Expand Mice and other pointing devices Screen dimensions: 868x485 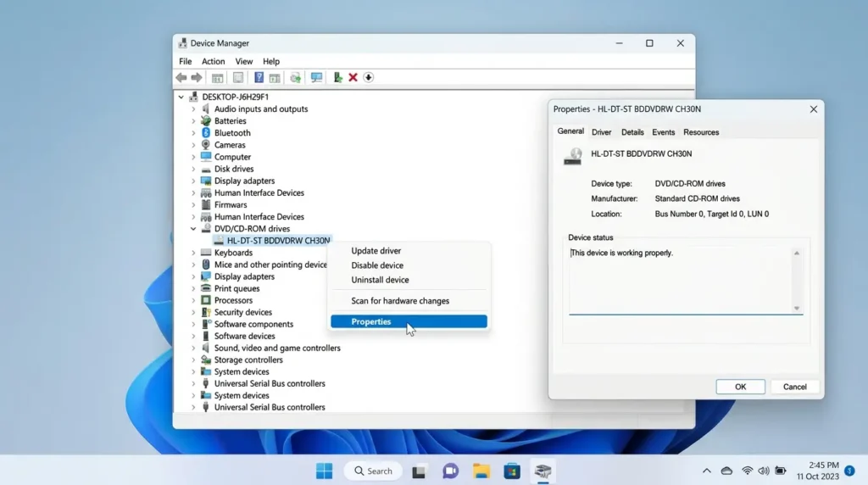click(x=193, y=265)
